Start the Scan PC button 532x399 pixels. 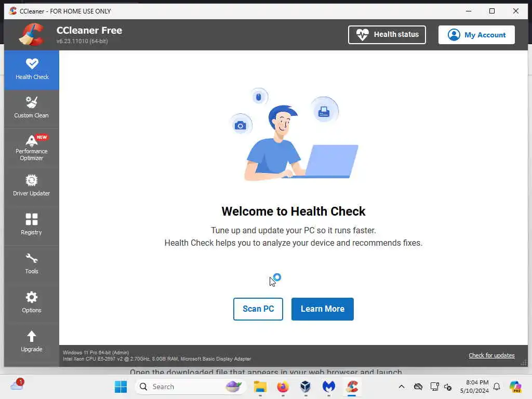258,309
